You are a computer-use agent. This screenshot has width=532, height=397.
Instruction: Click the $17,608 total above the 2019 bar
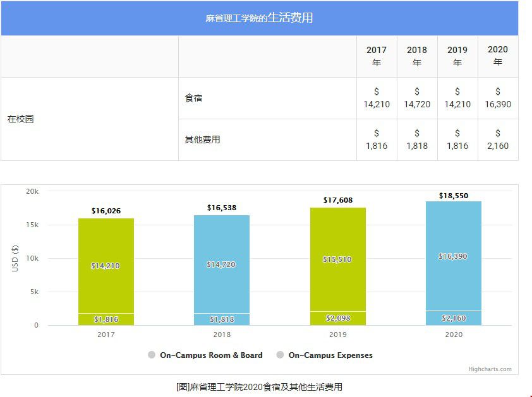[337, 200]
